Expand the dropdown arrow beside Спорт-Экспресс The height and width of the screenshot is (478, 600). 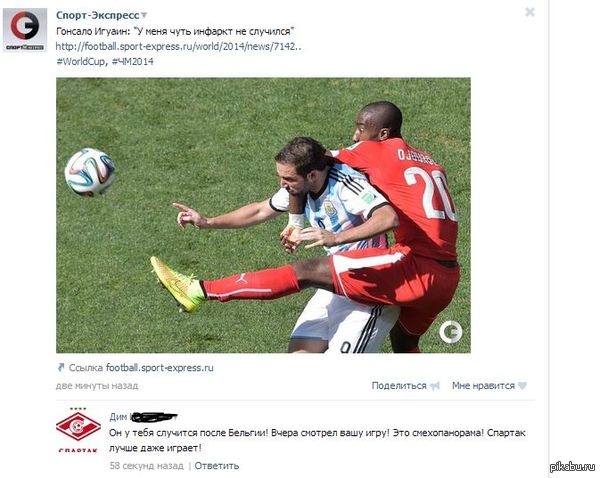144,16
